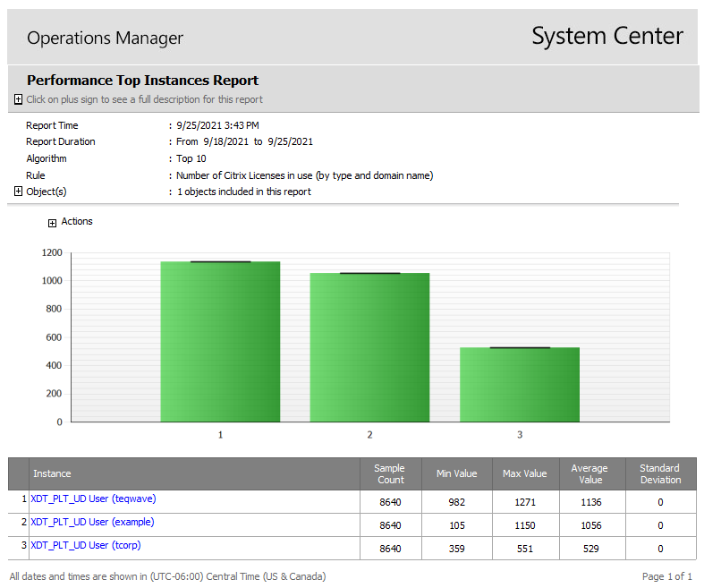
Task: Open XDT_PLT_UD User (teqwave) instance link
Action: click(93, 499)
